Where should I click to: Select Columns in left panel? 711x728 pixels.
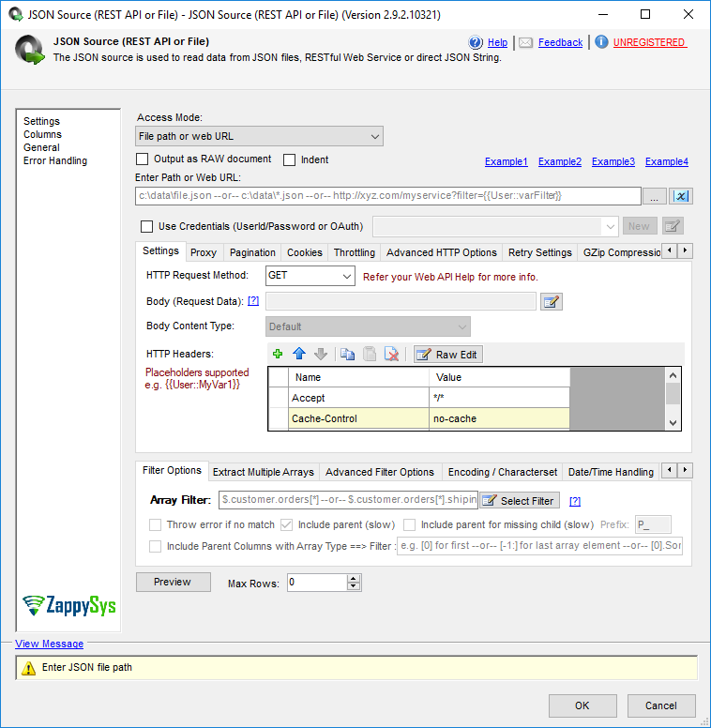click(43, 135)
